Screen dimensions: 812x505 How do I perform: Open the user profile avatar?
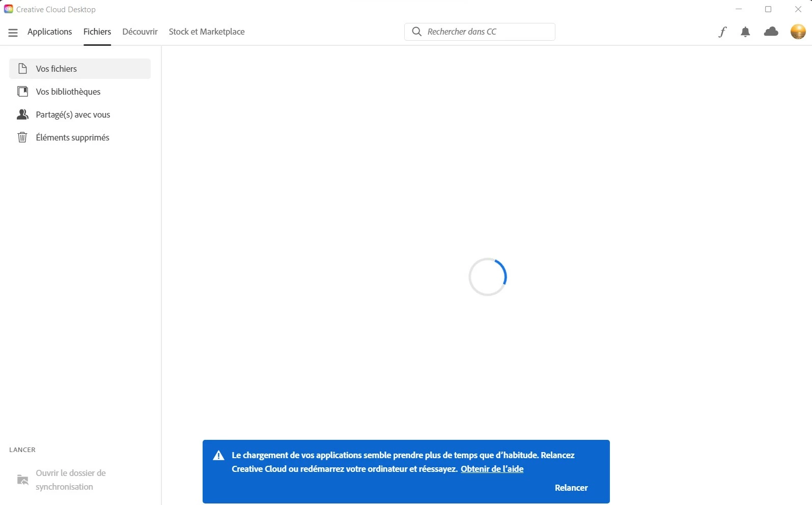point(798,32)
